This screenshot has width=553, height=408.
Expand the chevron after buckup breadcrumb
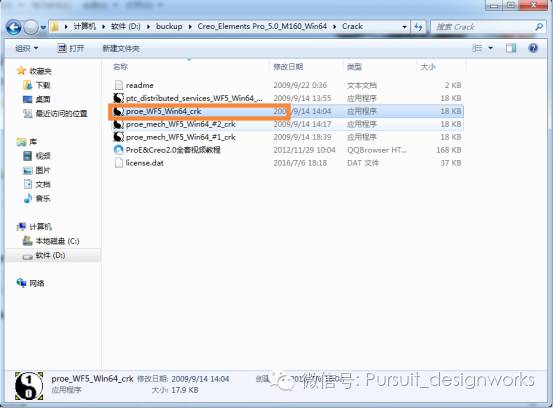click(x=190, y=27)
